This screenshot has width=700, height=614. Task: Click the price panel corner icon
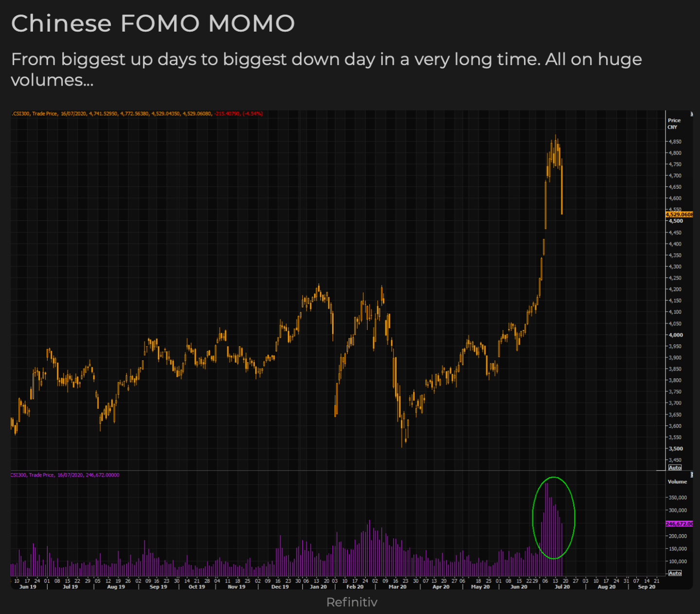pos(691,114)
